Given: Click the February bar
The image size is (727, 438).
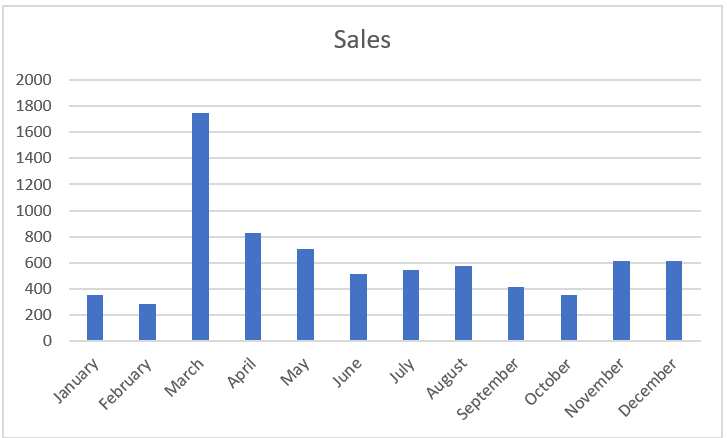Looking at the screenshot, I should click(147, 322).
